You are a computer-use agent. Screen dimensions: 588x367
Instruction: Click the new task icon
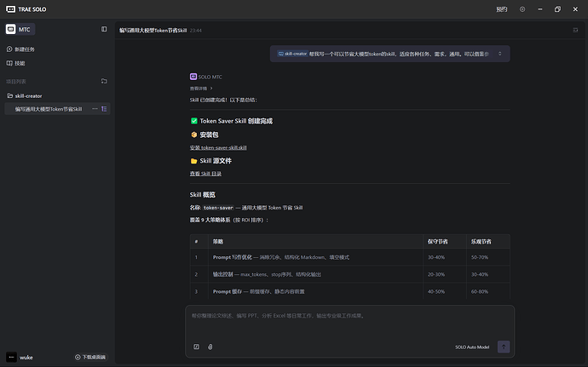[x=9, y=50]
